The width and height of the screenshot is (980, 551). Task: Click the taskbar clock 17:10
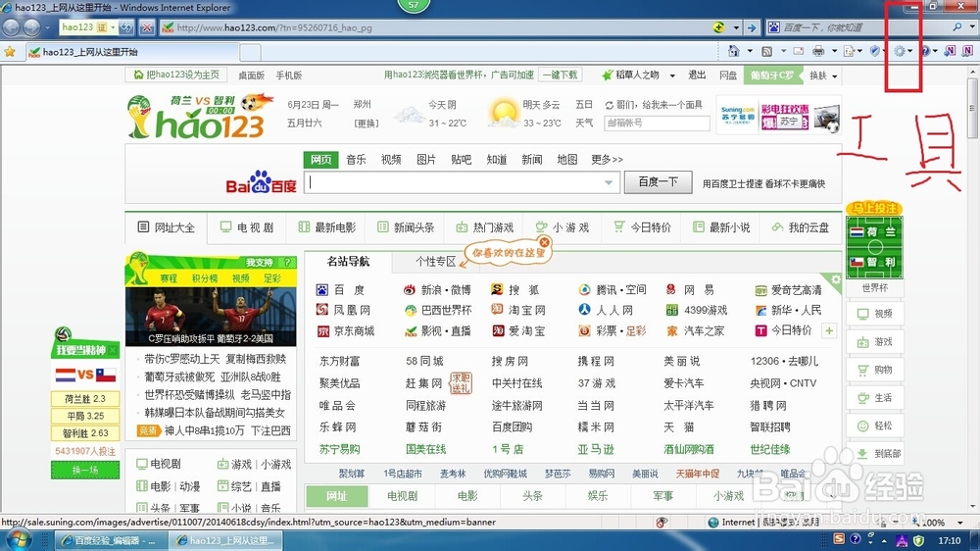pos(950,540)
